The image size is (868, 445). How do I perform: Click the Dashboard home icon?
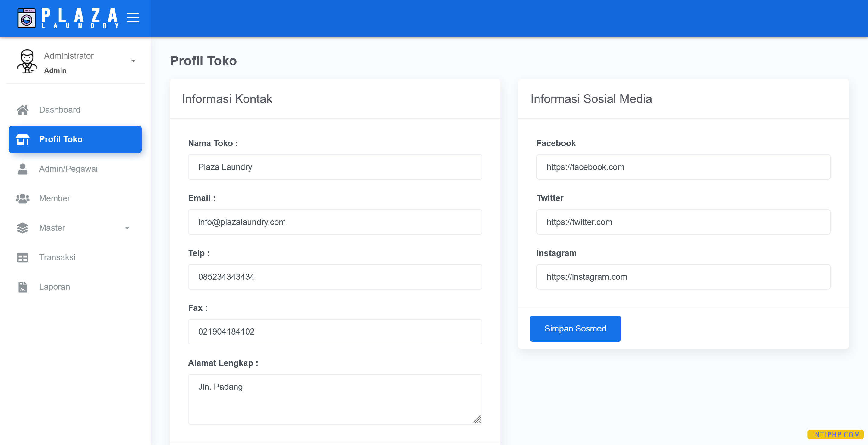(x=23, y=110)
